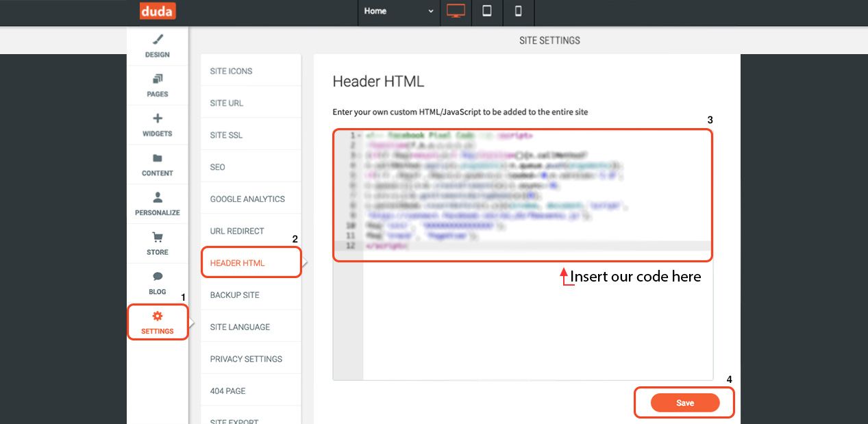Screen dimensions: 868x424
Task: Click line number 1 in editor gutter
Action: pos(351,136)
